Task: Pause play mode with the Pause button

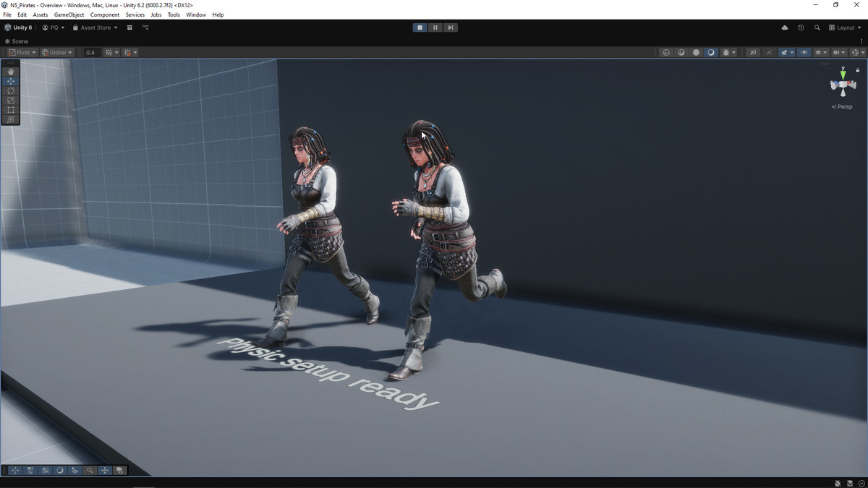Action: pos(435,27)
